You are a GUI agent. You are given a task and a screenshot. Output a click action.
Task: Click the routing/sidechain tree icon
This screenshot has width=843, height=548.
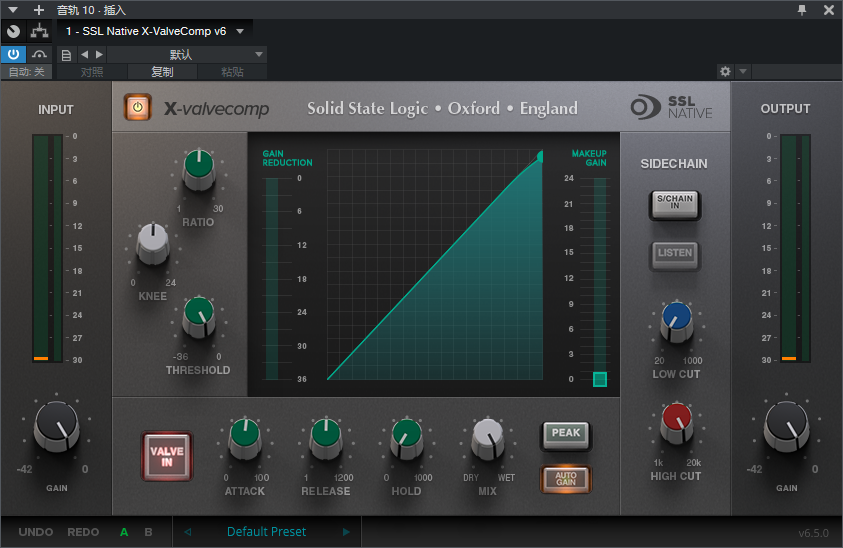tap(39, 31)
